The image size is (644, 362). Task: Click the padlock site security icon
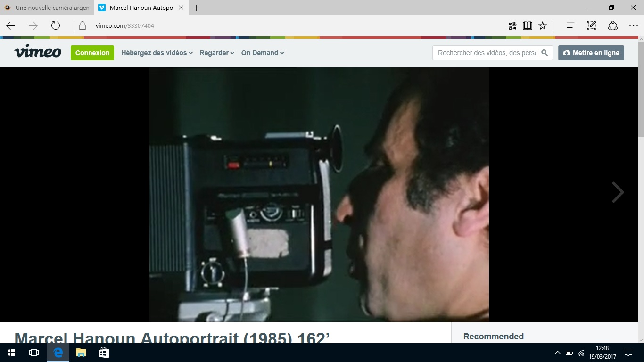[83, 25]
